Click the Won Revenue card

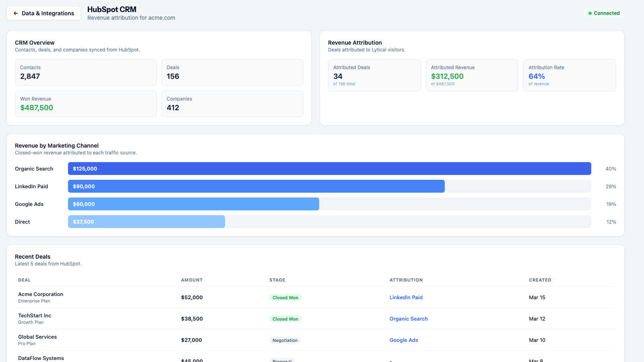coord(85,104)
